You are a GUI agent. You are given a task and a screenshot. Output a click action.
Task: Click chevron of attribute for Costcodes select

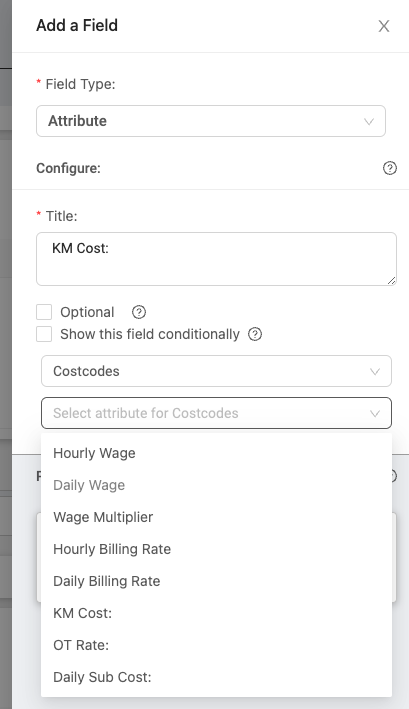(375, 413)
